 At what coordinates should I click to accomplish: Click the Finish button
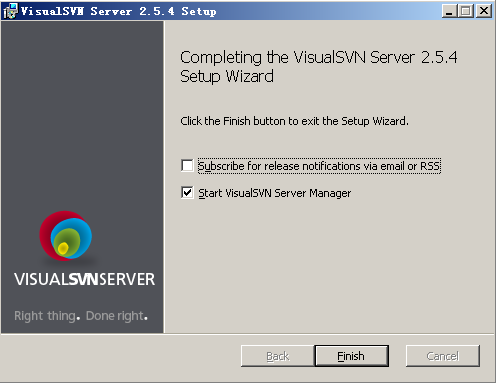(x=352, y=356)
